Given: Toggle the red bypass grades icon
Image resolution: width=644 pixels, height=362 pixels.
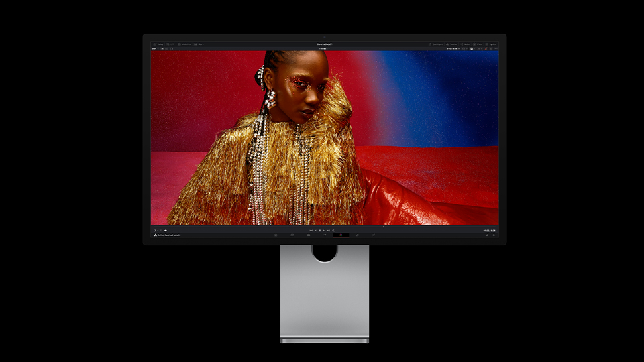Looking at the screenshot, I should coord(486,48).
